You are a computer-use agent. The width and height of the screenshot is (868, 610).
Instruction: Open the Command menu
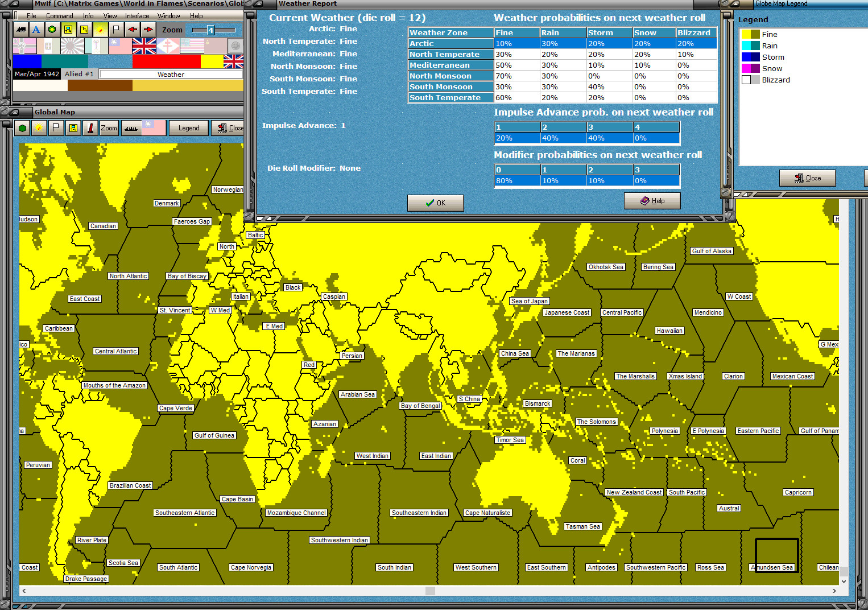pos(59,16)
